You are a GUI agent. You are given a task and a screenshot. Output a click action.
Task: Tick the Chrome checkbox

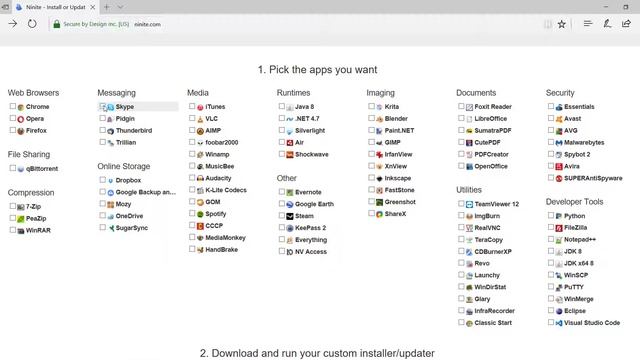point(13,106)
